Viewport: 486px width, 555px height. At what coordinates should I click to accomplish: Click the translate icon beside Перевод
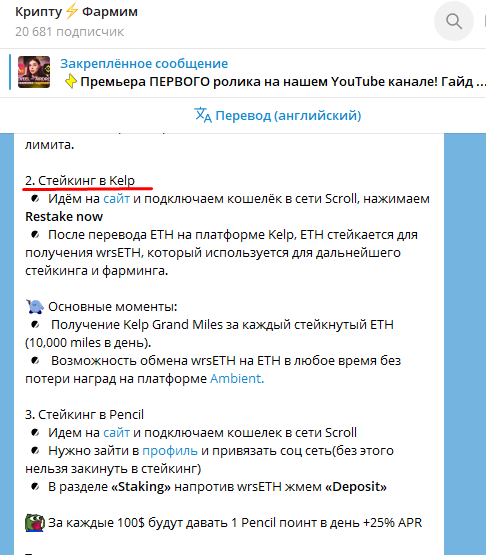[203, 115]
